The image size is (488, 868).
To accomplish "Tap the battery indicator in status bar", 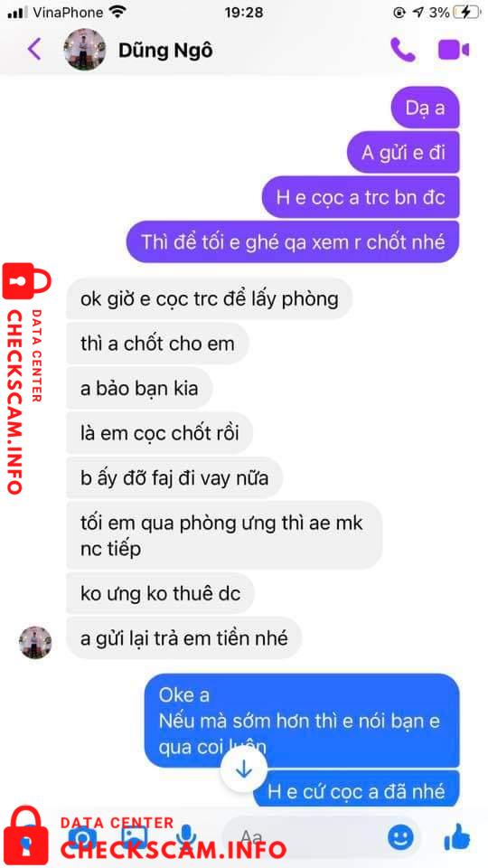I will (x=465, y=12).
